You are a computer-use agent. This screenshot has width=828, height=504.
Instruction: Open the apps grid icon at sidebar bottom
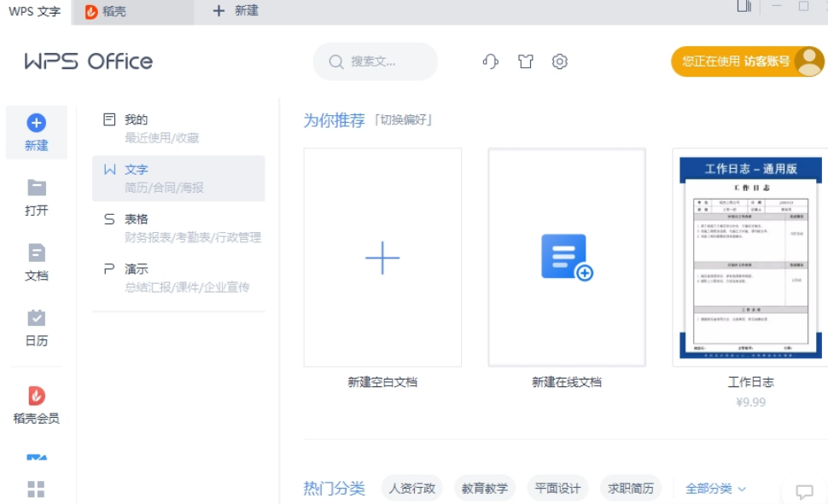click(36, 490)
